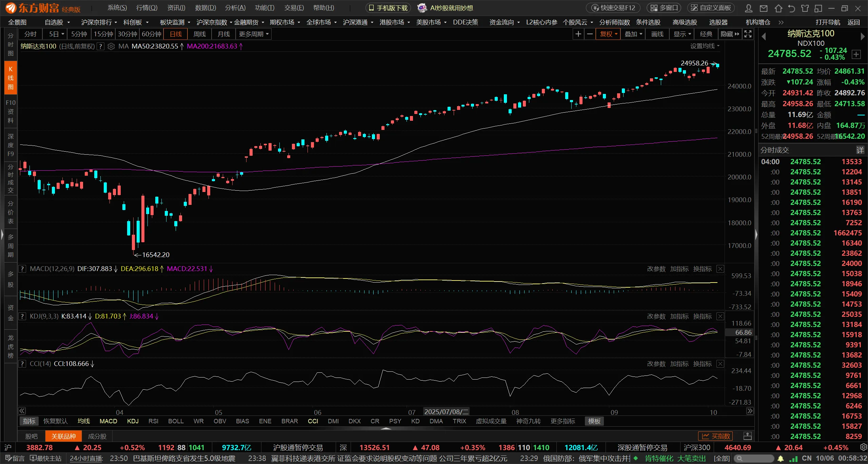
Task: Click the fullscreen chart expand icon
Action: 748,34
